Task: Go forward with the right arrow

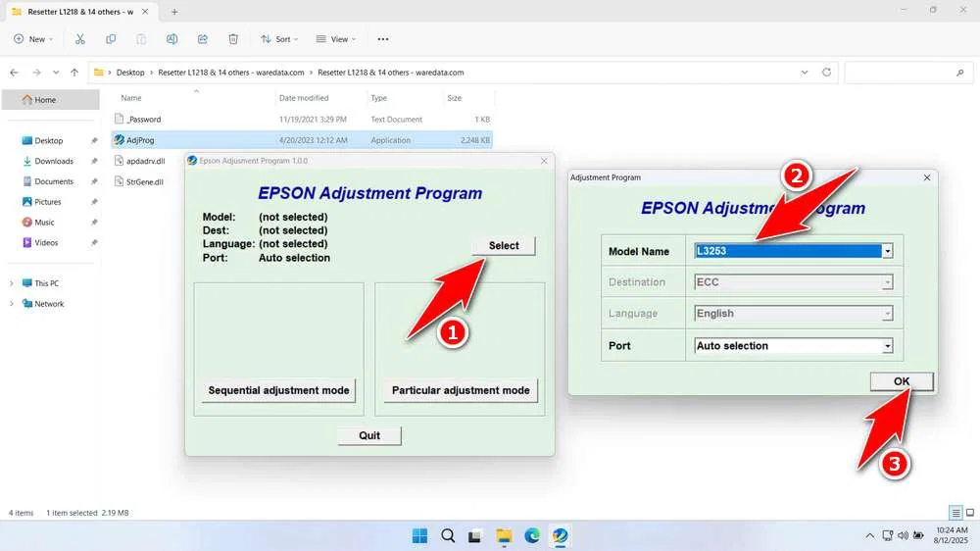Action: tap(36, 73)
